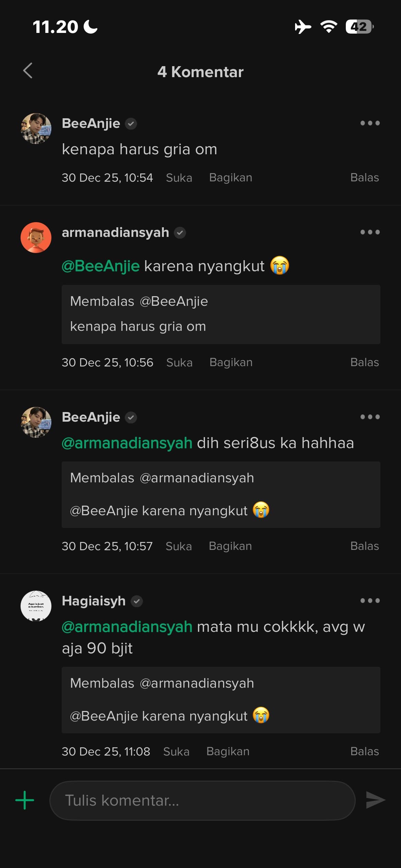Tap the back arrow icon

click(x=28, y=71)
